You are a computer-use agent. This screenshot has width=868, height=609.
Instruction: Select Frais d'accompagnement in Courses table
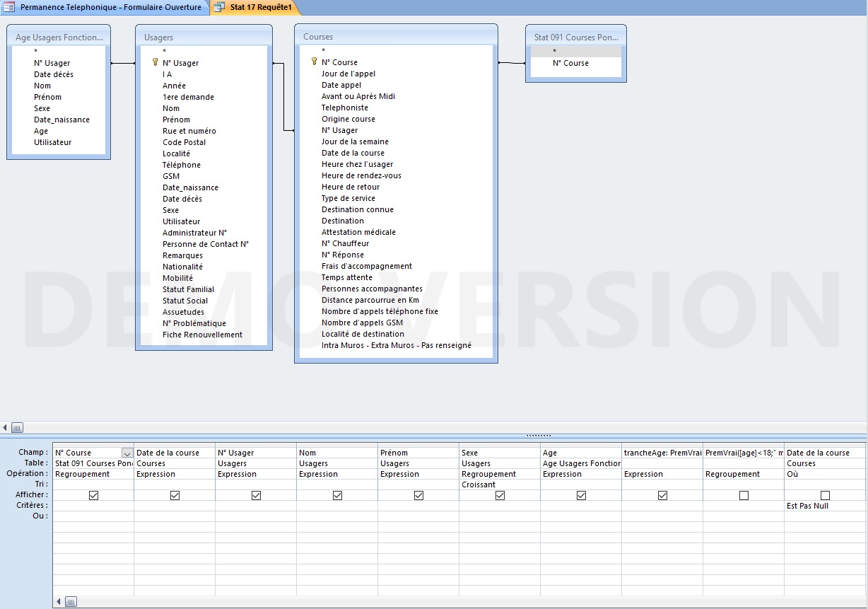367,266
